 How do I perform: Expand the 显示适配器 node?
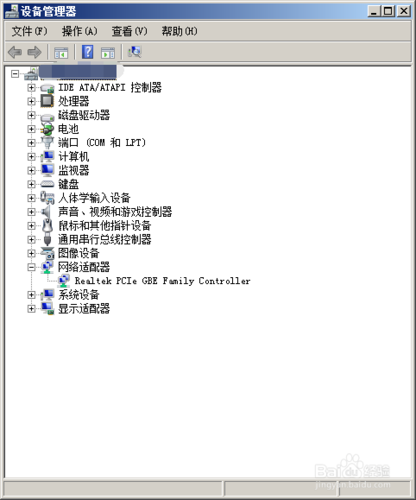click(31, 309)
